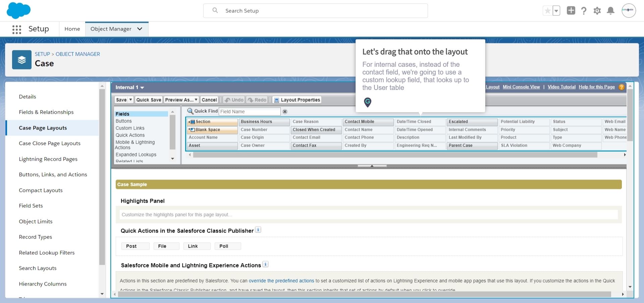
Task: Click the Undo toolbar button
Action: pos(234,100)
